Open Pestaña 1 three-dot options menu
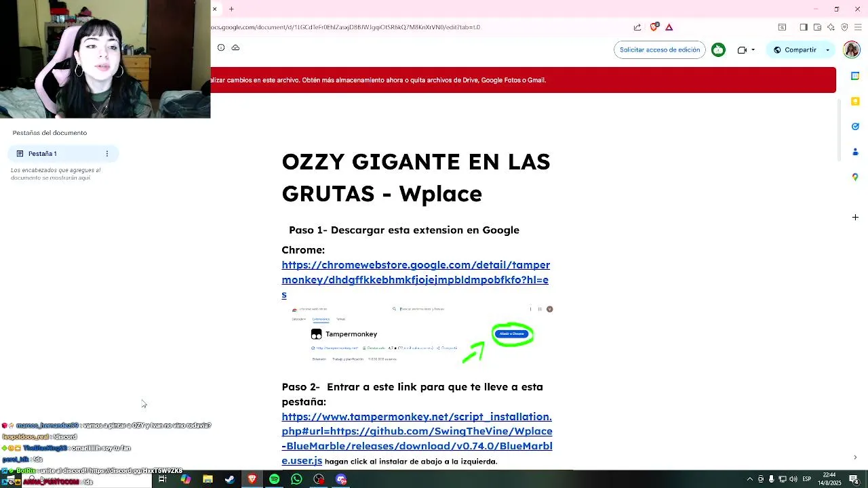Screen dimensions: 868x488 pos(106,154)
